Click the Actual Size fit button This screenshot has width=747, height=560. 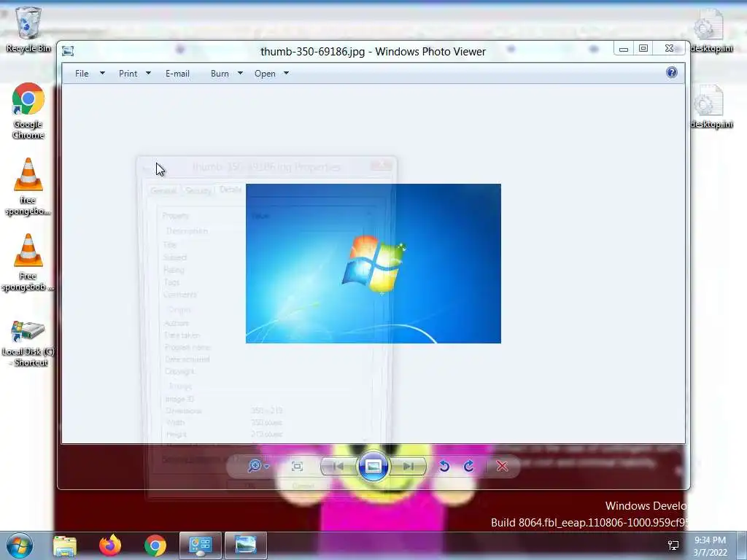coord(298,466)
